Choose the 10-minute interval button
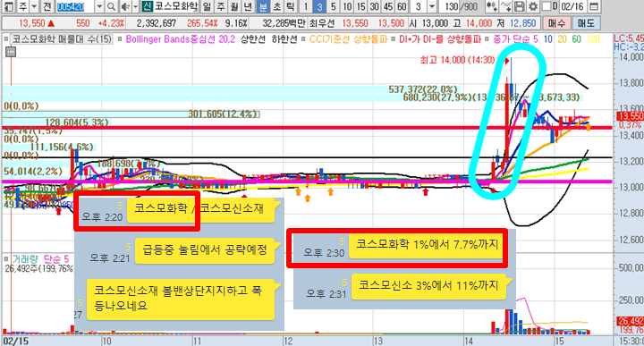The image size is (644, 346). (347, 6)
